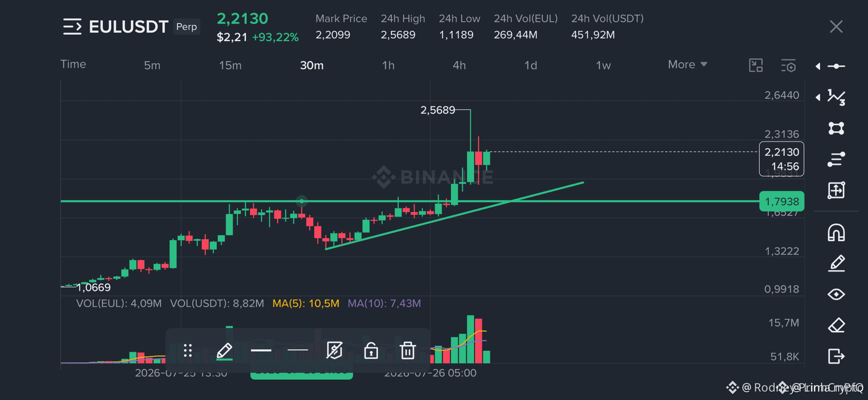Screen dimensions: 868x400
Task: Click the 24h Low value 1,1189
Action: click(x=456, y=35)
